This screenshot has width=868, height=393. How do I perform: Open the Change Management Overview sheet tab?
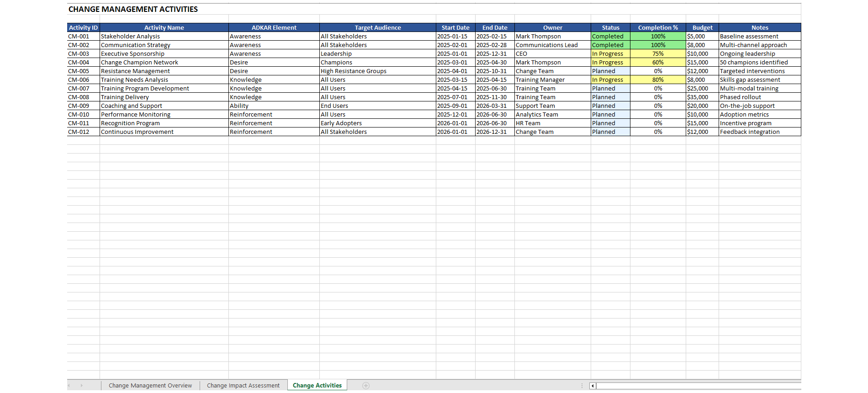click(150, 386)
